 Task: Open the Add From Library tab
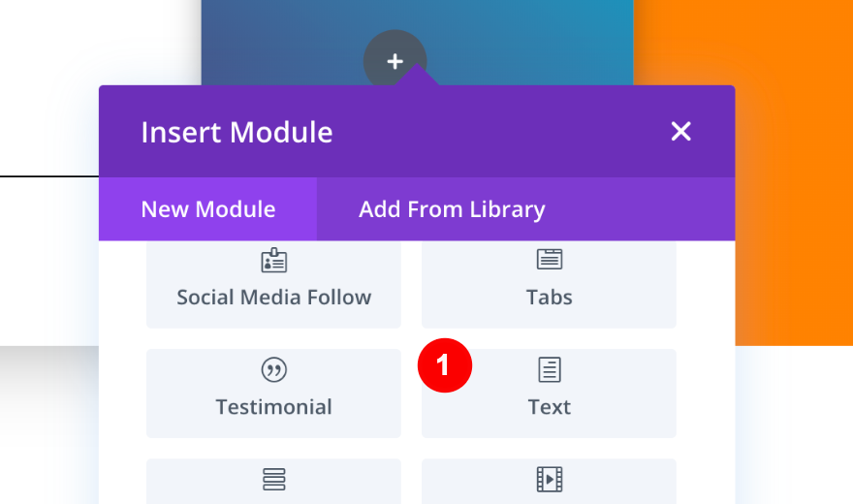pos(452,209)
